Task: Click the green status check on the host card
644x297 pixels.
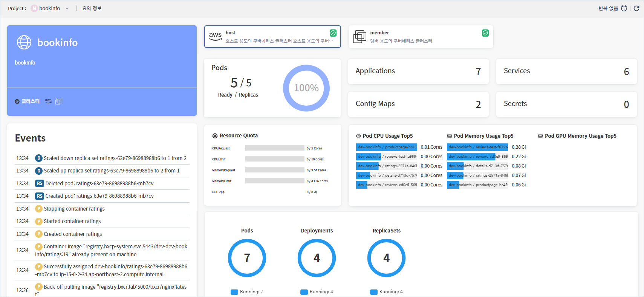Action: pos(333,33)
